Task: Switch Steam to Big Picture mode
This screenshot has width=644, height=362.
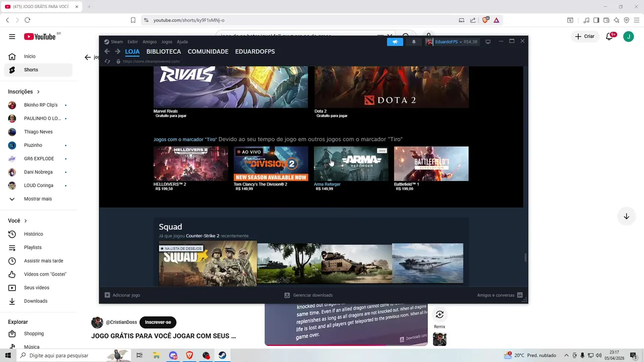Action: [488, 42]
